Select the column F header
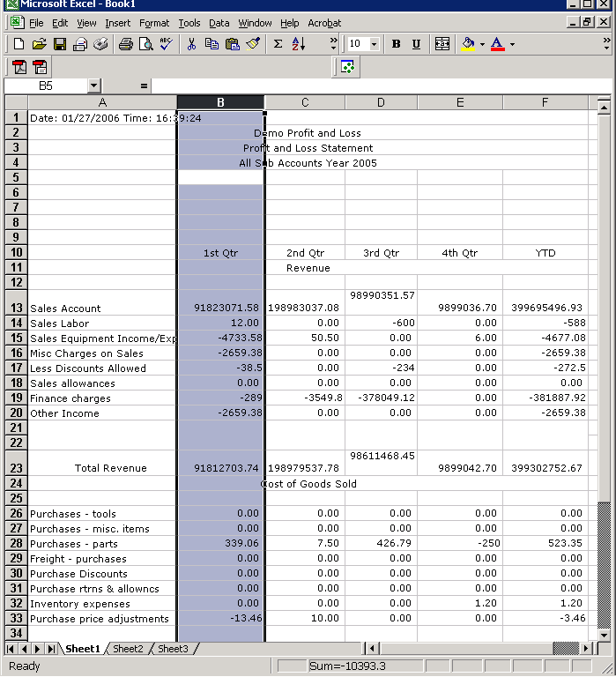 [x=545, y=103]
